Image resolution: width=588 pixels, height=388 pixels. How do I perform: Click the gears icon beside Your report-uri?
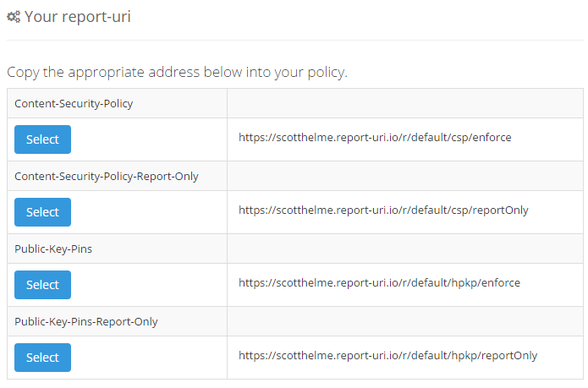click(14, 17)
